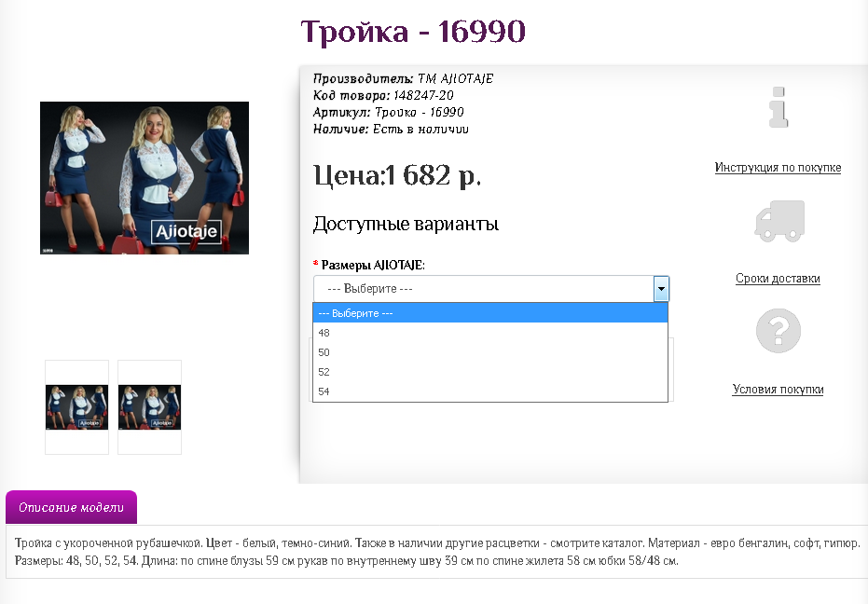Click the Наличие: Есть в наличии line

tap(391, 129)
